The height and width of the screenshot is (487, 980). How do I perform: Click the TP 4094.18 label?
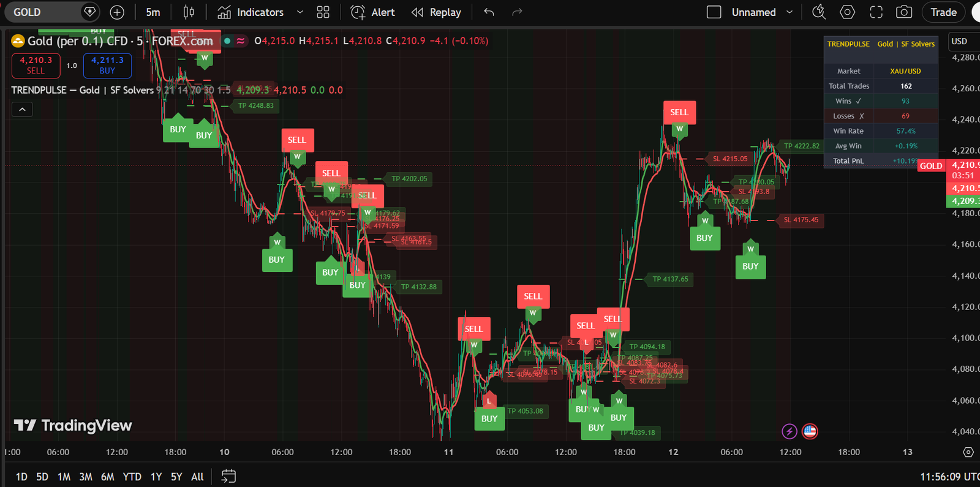coord(647,347)
